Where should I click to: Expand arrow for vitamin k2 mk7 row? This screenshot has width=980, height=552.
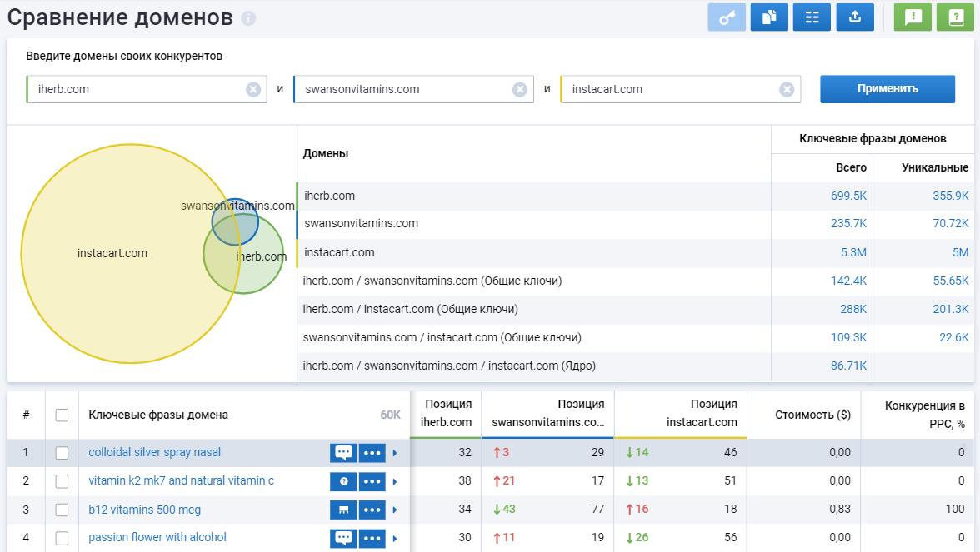(395, 481)
